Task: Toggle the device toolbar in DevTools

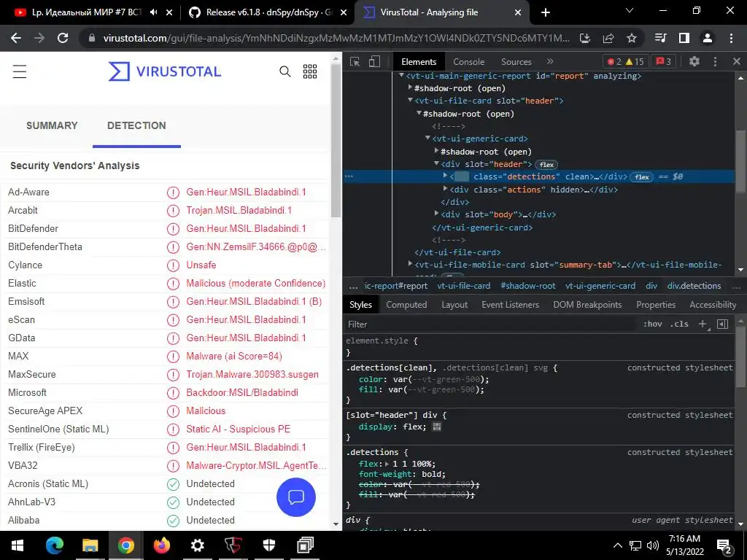Action: tap(374, 61)
